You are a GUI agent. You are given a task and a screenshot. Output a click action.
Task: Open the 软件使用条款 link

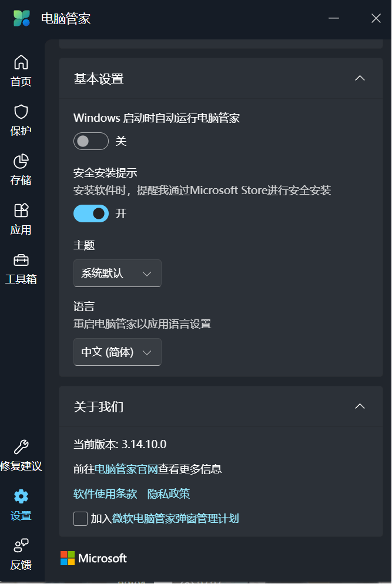click(105, 494)
